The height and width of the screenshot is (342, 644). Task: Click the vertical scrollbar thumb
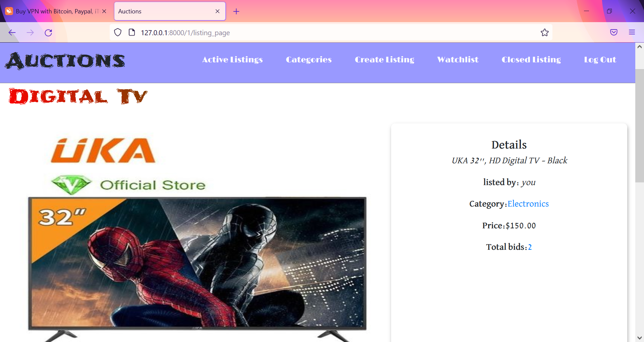click(640, 126)
